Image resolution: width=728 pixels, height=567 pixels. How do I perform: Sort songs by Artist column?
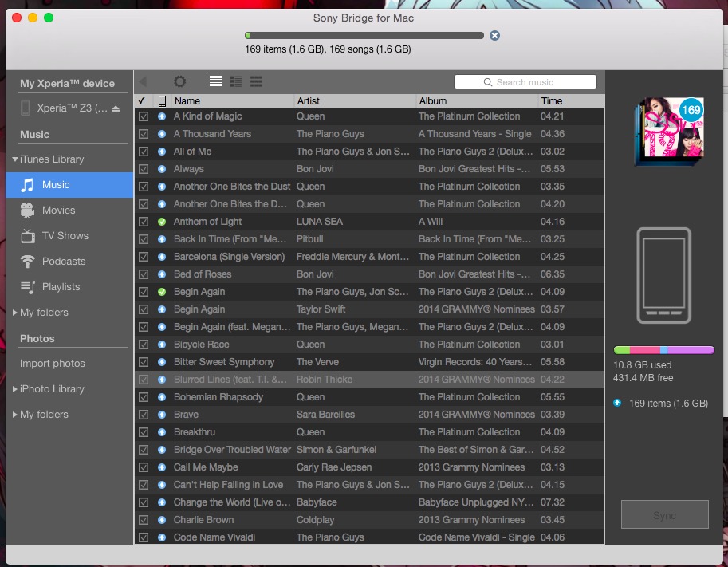click(x=355, y=100)
